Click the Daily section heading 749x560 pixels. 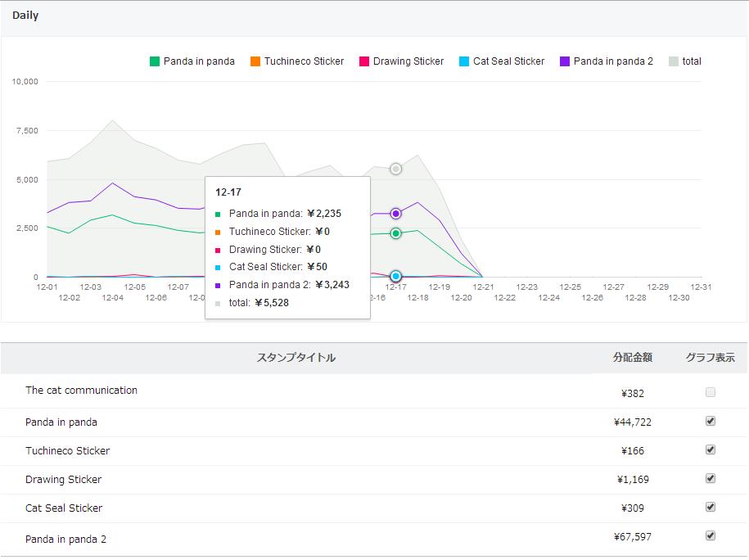(25, 16)
